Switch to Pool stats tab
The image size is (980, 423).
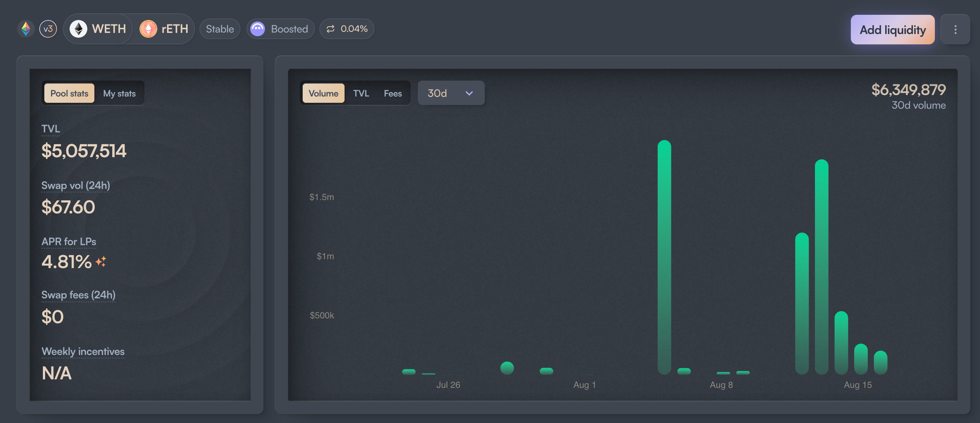pyautogui.click(x=69, y=93)
